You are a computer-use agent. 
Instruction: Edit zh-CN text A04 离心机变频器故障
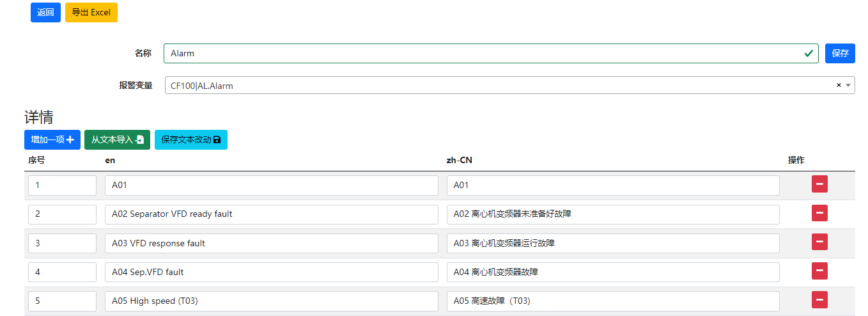click(613, 272)
